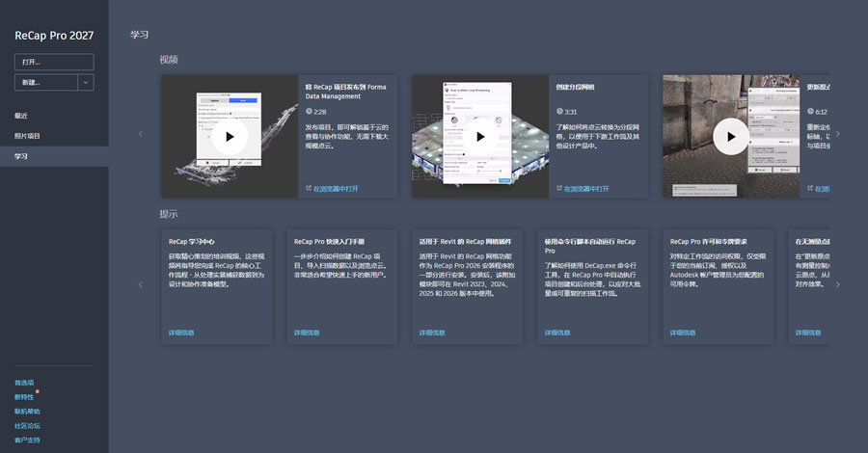Click the external-link icon on the Forma Data Management card

(309, 188)
